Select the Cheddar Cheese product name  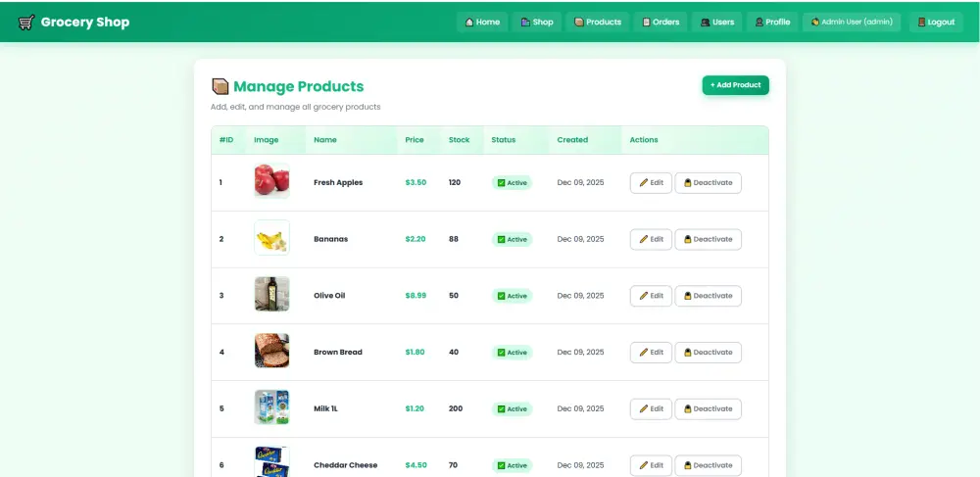click(x=344, y=465)
